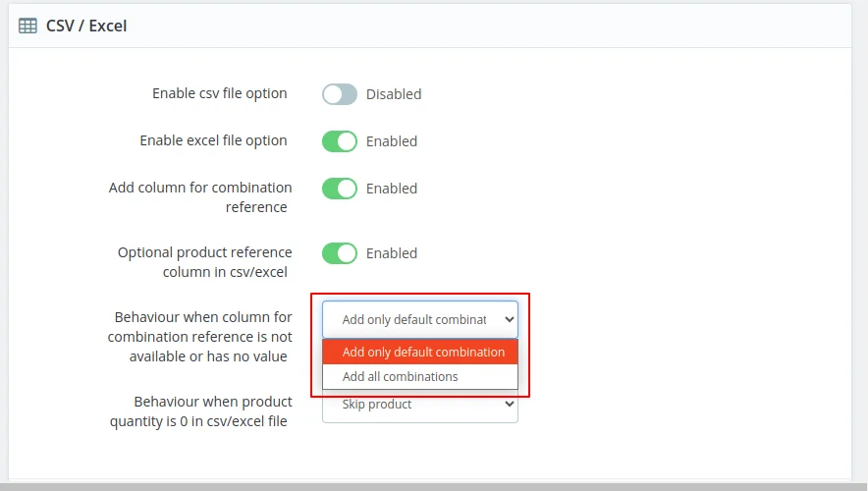Image resolution: width=868 pixels, height=491 pixels.
Task: Click 'Enabled' text beside optional product reference toggle
Action: click(391, 253)
